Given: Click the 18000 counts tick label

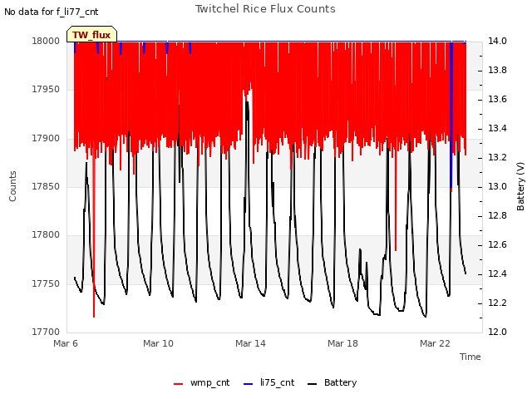Looking at the screenshot, I should pos(46,41).
